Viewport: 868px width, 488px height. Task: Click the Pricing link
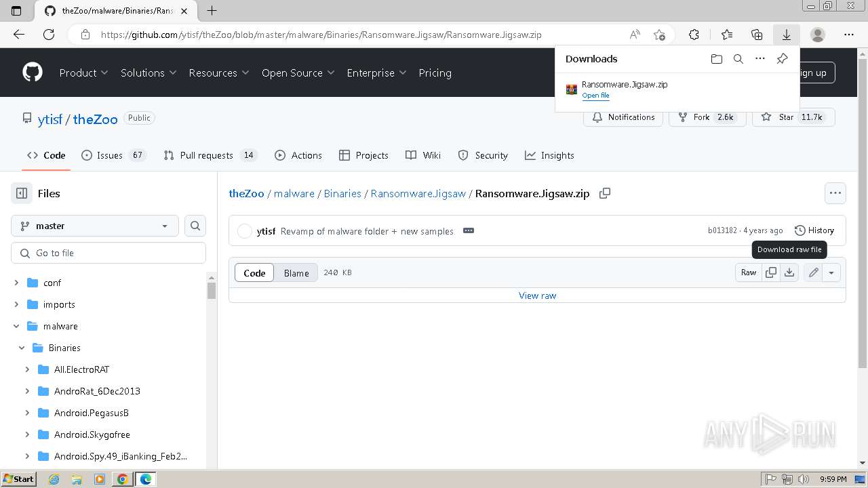click(435, 73)
